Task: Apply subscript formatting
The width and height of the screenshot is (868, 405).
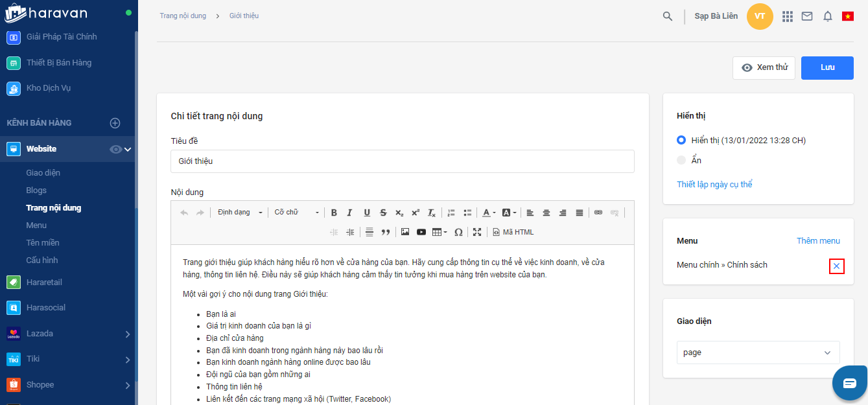Action: click(x=399, y=213)
